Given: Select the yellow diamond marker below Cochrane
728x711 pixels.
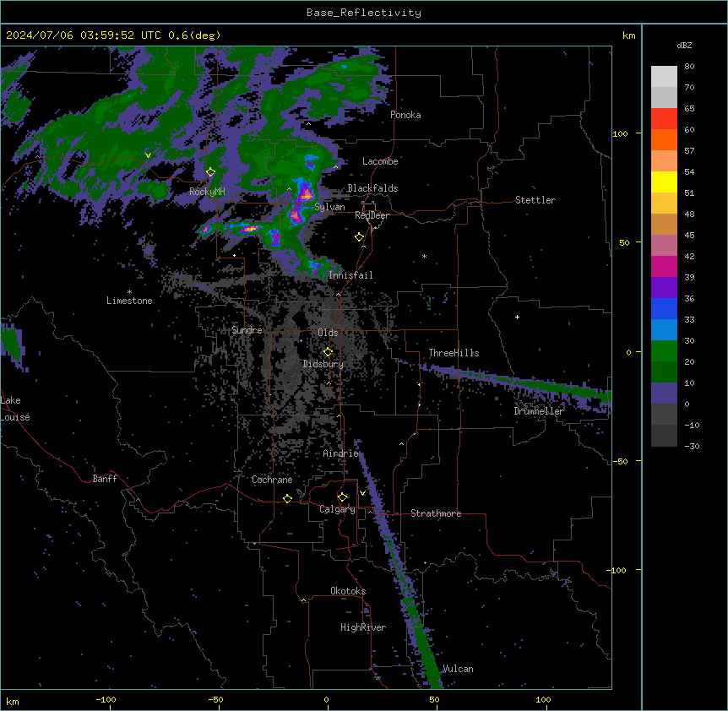Looking at the screenshot, I should coord(287,498).
